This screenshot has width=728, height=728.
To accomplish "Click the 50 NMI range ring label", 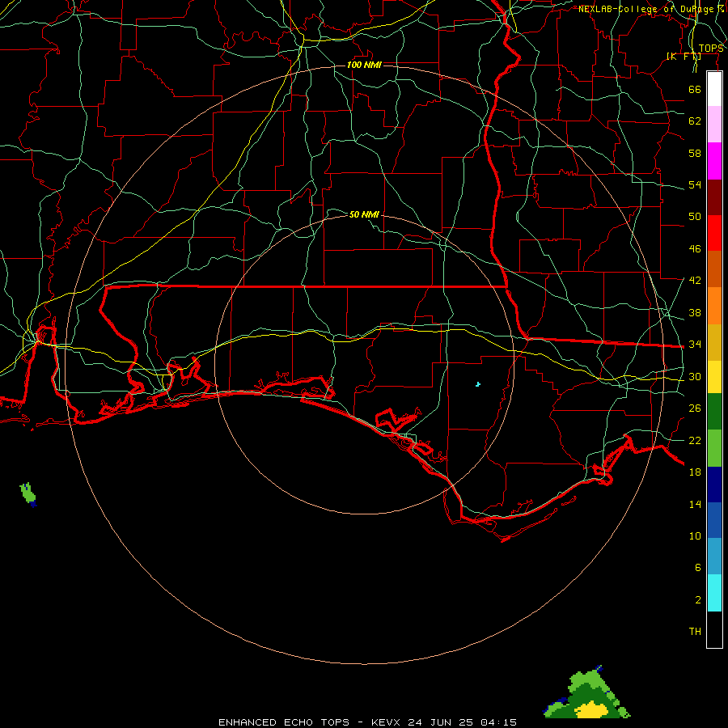I will [364, 214].
